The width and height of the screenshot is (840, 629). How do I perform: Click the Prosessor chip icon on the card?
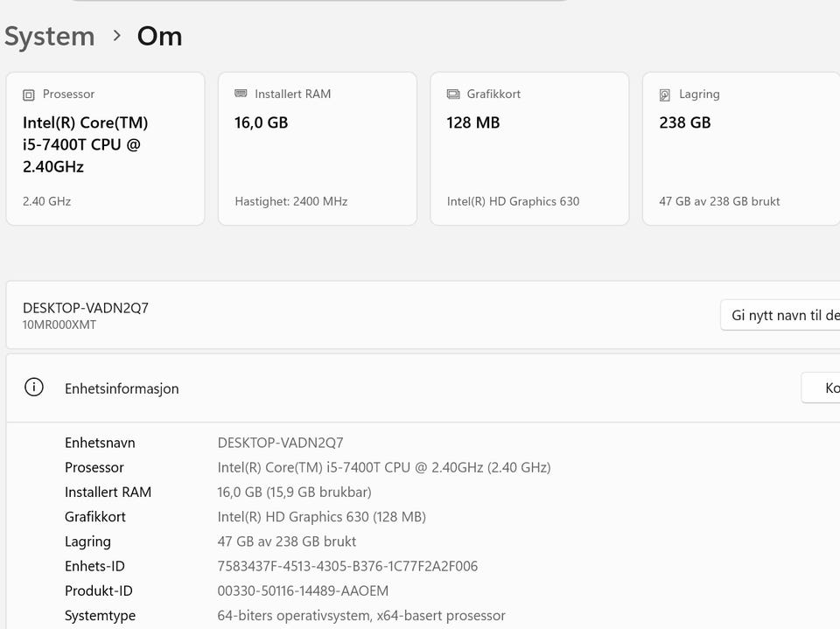point(28,94)
